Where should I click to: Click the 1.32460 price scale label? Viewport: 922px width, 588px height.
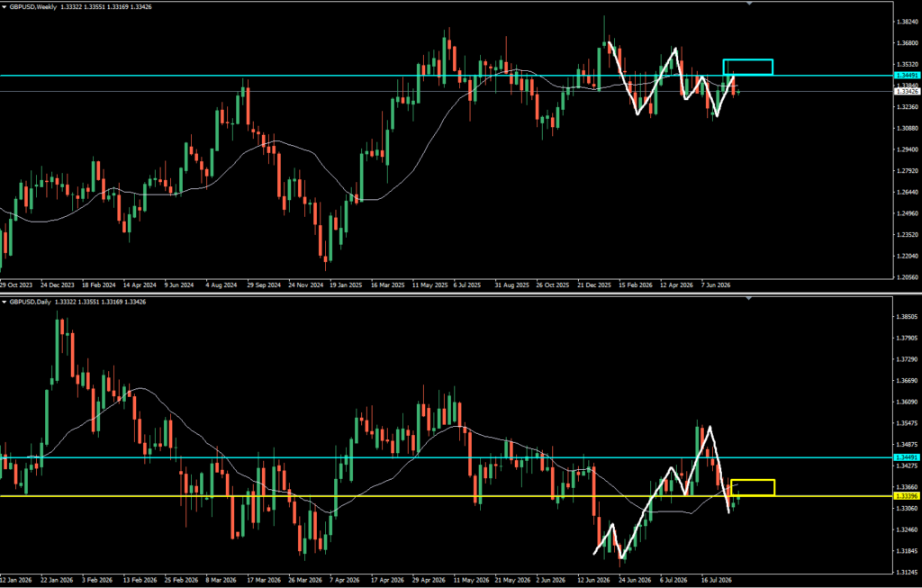click(908, 529)
